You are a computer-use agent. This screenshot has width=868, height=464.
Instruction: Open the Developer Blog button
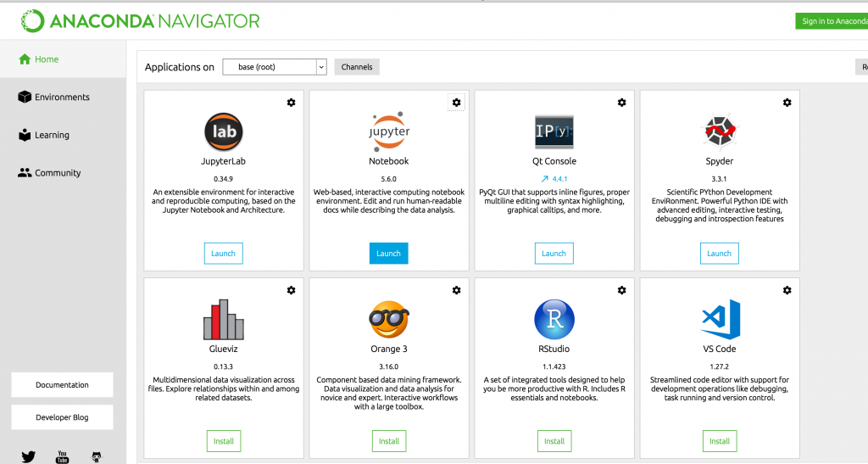click(x=62, y=417)
